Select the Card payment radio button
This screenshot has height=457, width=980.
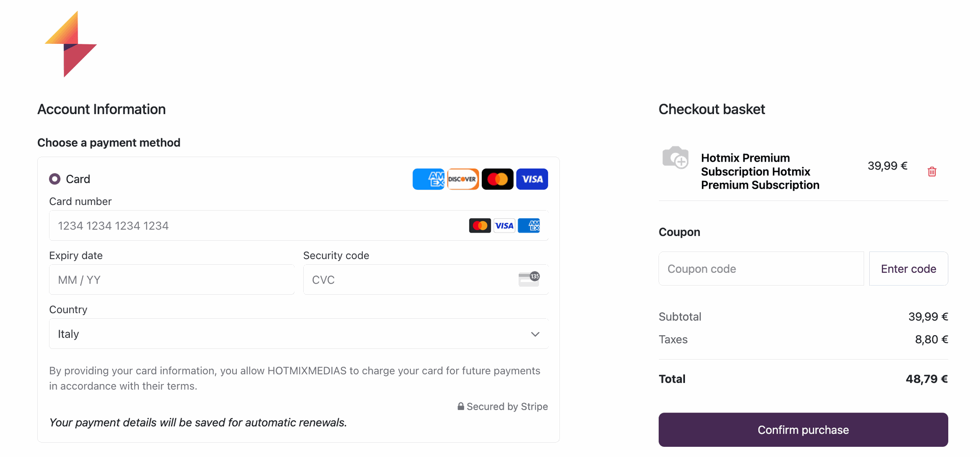(55, 179)
